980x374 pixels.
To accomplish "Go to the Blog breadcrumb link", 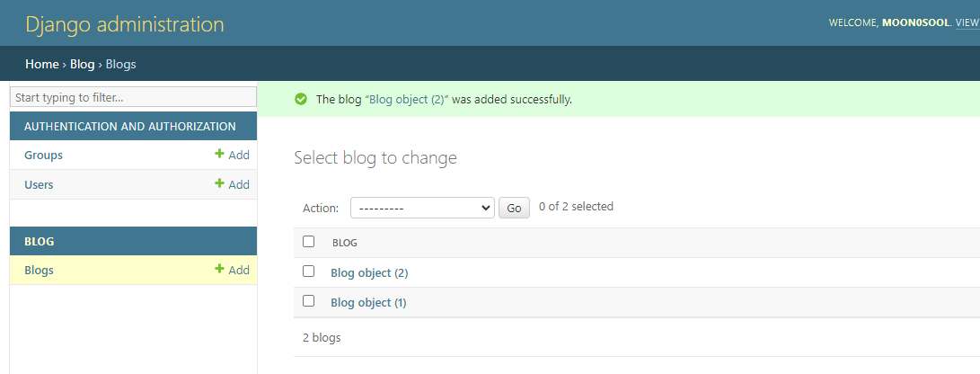I will [x=82, y=64].
